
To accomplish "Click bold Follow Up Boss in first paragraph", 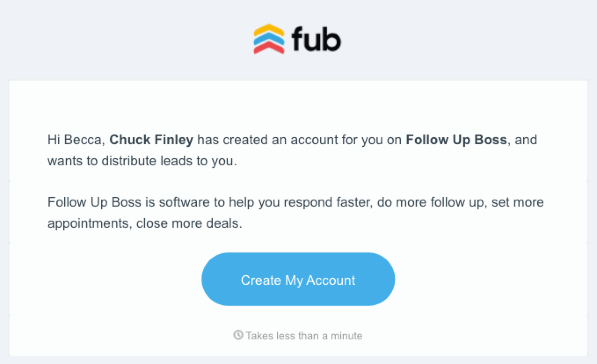I will pos(456,140).
